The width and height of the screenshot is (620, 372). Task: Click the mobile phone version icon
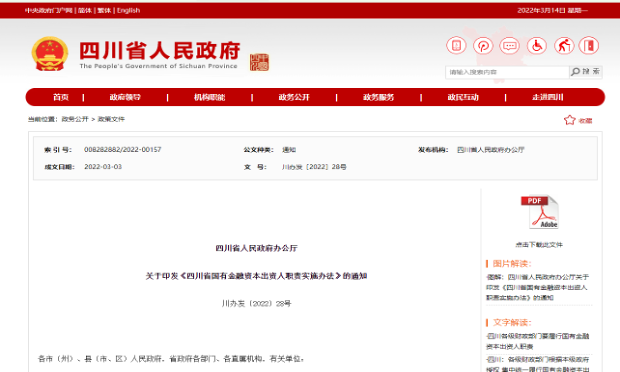pos(456,45)
